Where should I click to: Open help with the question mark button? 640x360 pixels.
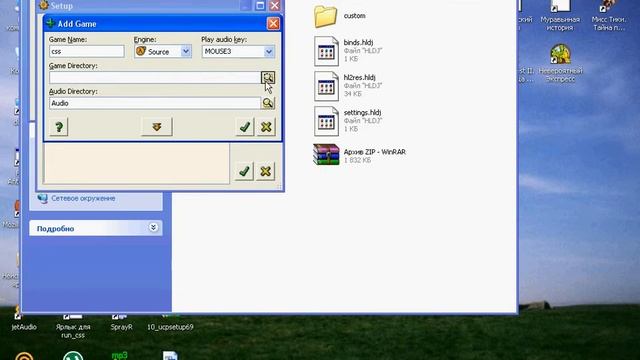coord(59,127)
